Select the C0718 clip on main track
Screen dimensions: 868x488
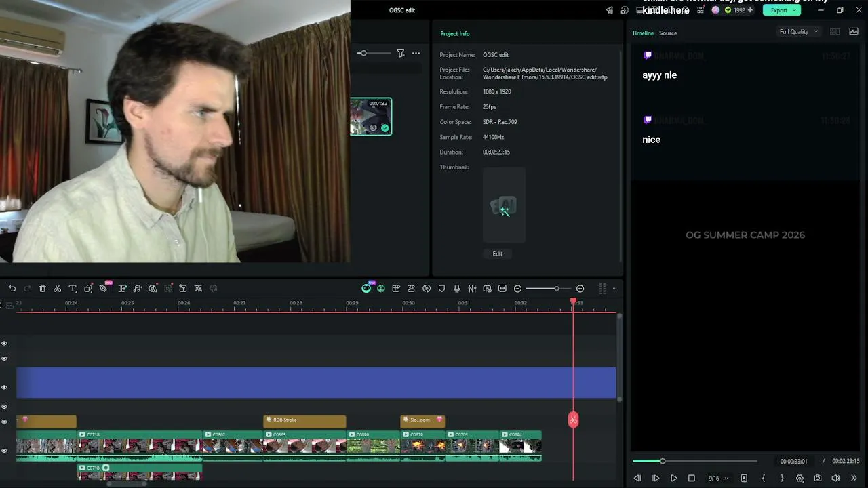point(139,445)
